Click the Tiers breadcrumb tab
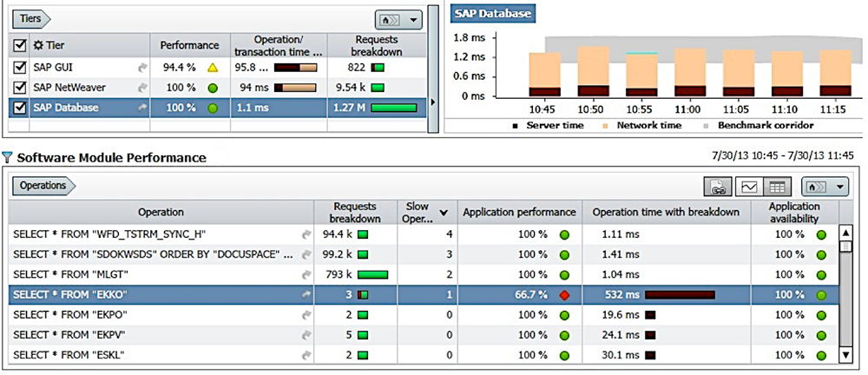 click(31, 19)
